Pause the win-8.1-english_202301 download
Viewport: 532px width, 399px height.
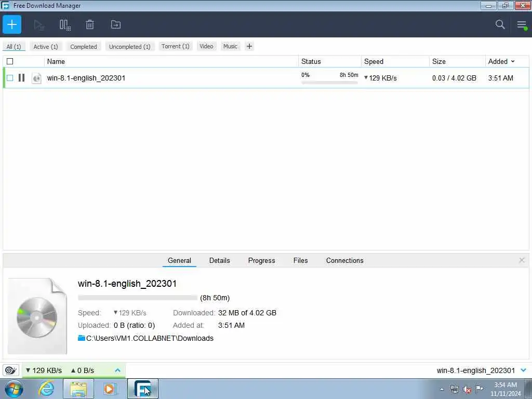click(21, 78)
